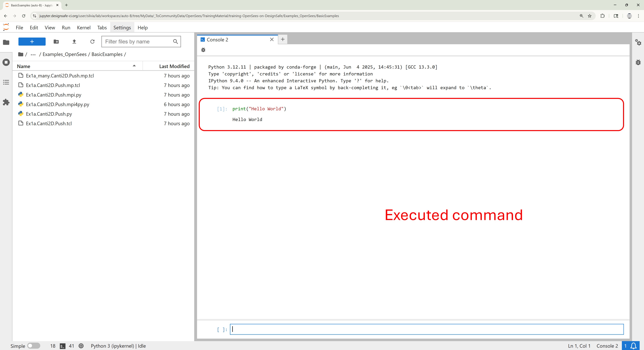Expand the collapsed breadcrumb ellipsis
The width and height of the screenshot is (644, 350).
[33, 54]
